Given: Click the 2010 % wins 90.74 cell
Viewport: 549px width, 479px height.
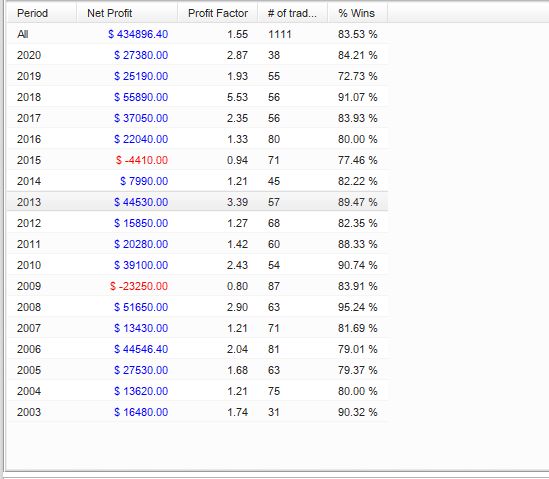Looking at the screenshot, I should pyautogui.click(x=357, y=265).
